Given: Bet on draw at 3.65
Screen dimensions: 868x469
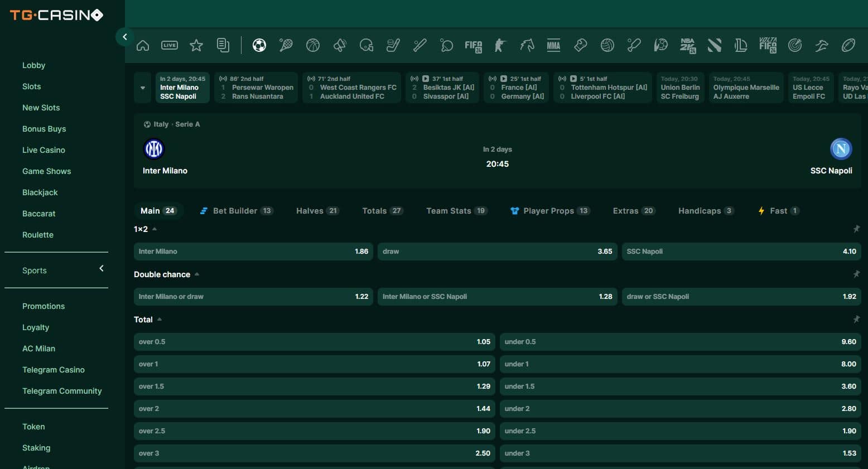Looking at the screenshot, I should click(497, 252).
